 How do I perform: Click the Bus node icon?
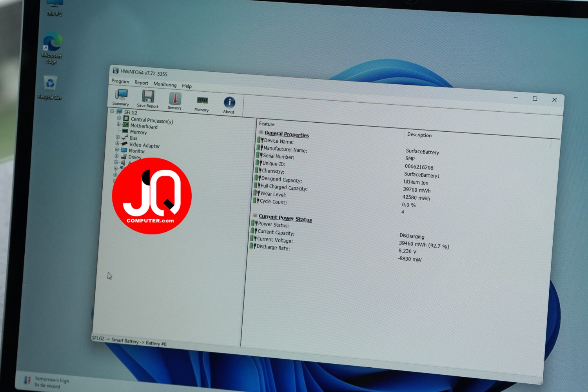click(x=125, y=137)
